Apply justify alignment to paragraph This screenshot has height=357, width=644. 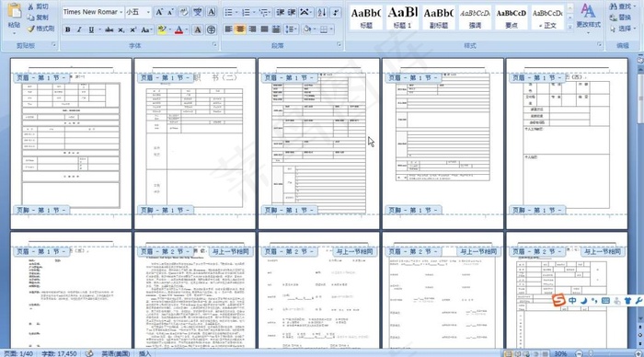(265, 29)
